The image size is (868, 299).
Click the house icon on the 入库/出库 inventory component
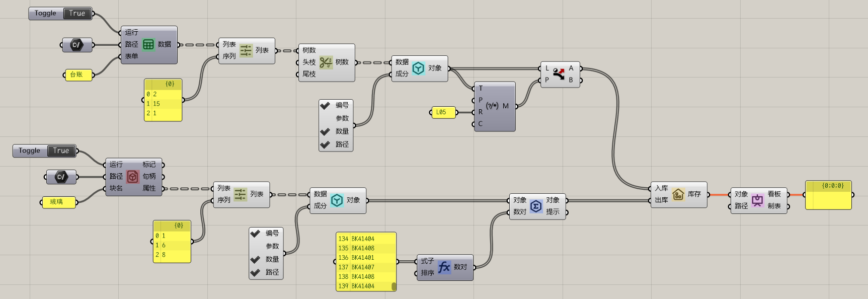(x=678, y=194)
